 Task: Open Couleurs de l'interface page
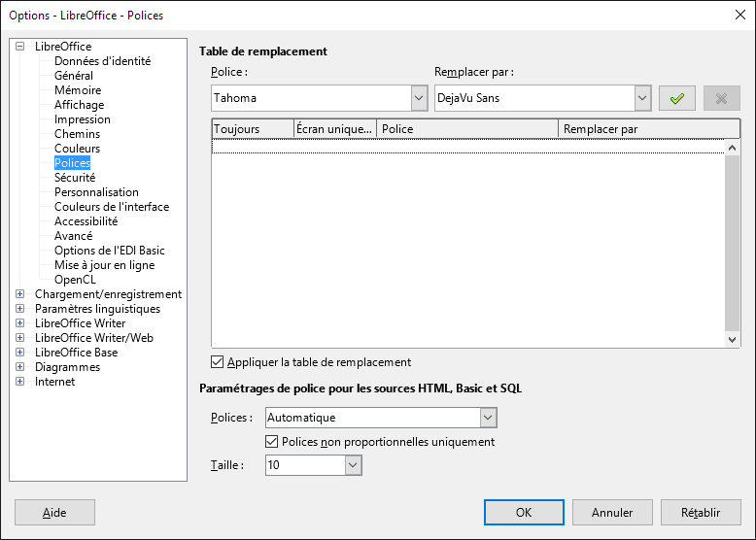(x=112, y=206)
